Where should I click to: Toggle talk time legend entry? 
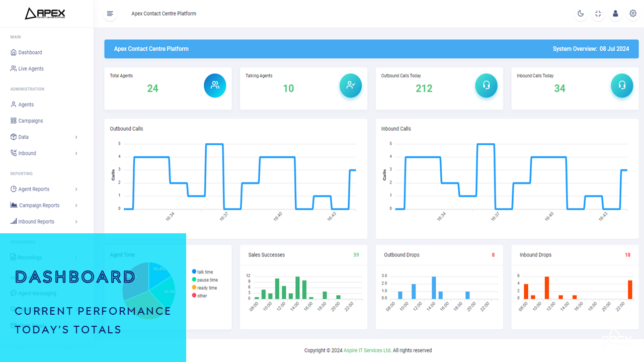click(202, 272)
